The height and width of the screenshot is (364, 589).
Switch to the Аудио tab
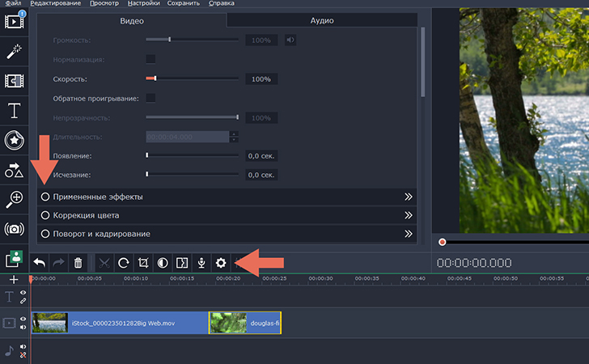point(321,20)
